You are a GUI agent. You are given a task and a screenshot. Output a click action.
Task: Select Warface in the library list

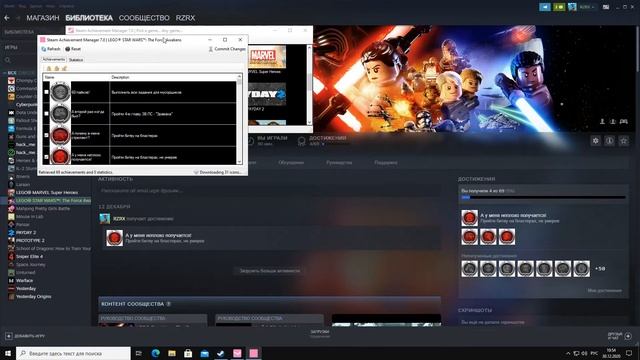tap(24, 280)
